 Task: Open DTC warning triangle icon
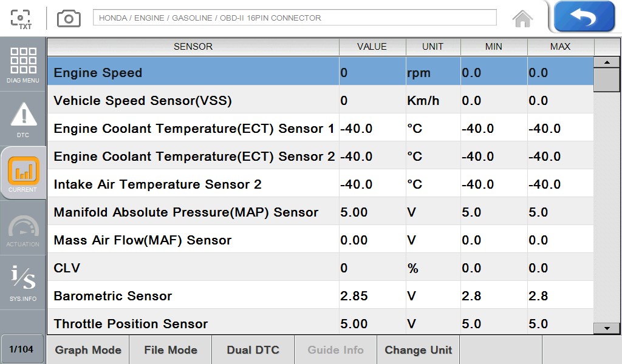[x=23, y=120]
